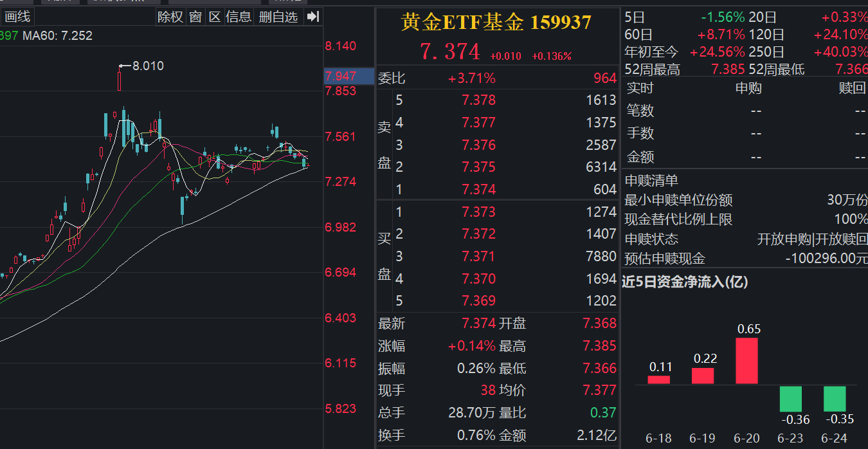Click the 窗 window button
Image resolution: width=868 pixels, height=449 pixels.
click(x=195, y=17)
